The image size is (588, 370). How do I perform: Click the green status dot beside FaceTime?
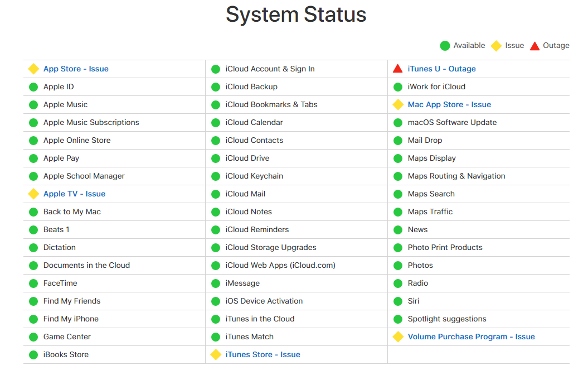pos(33,283)
